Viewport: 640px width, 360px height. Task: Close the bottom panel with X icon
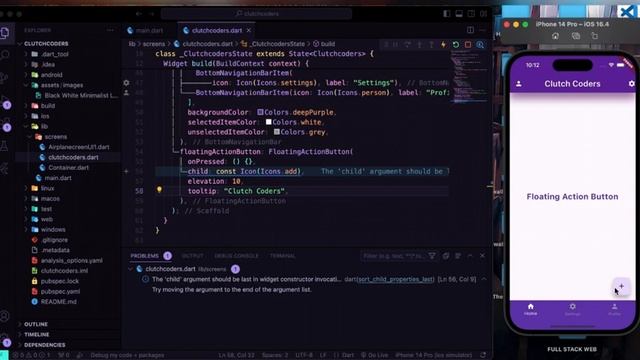click(x=482, y=256)
